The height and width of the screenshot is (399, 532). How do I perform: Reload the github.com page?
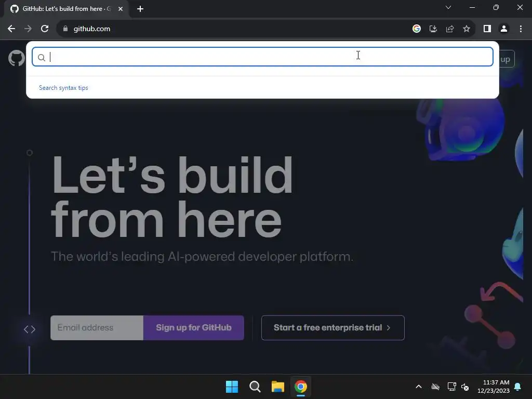tap(45, 29)
